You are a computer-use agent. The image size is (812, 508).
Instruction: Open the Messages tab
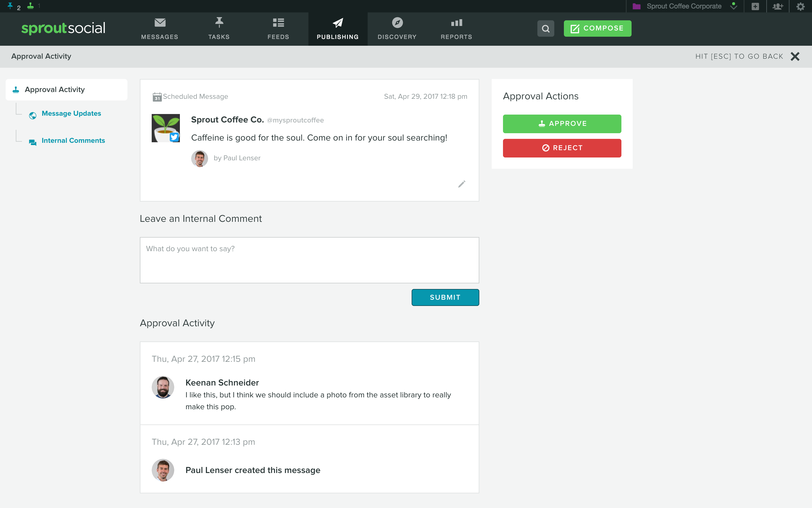(160, 29)
